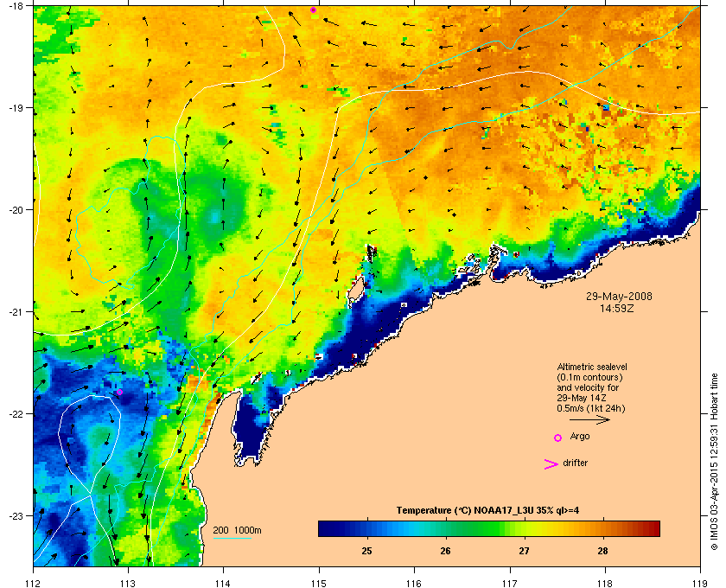
Task: Click the magenta drifter symbol in the legend
Action: tap(551, 464)
